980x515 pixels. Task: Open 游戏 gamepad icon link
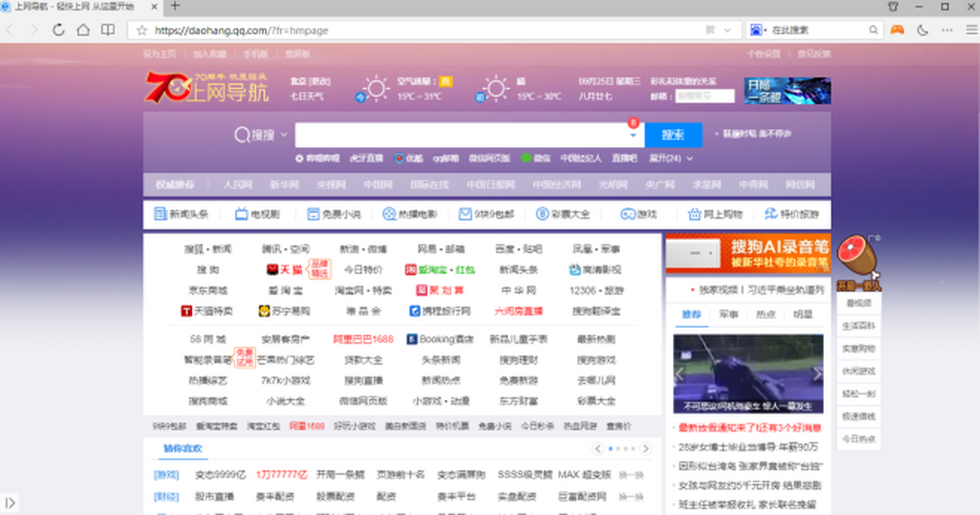[639, 214]
